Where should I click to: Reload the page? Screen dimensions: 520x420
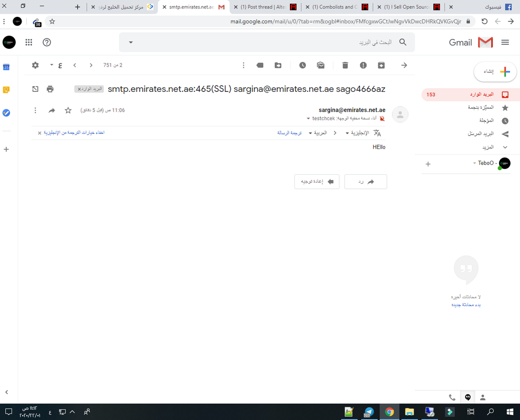[x=484, y=21]
